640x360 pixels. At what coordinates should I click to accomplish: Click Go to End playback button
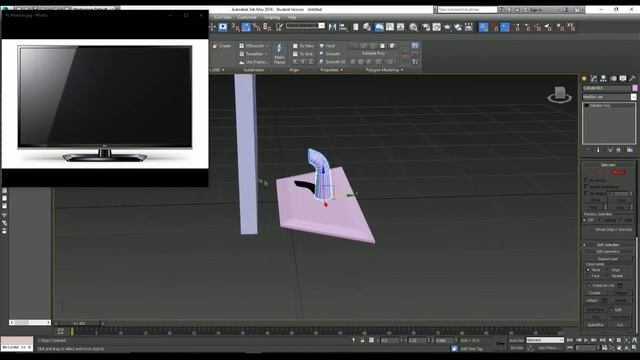click(602, 340)
